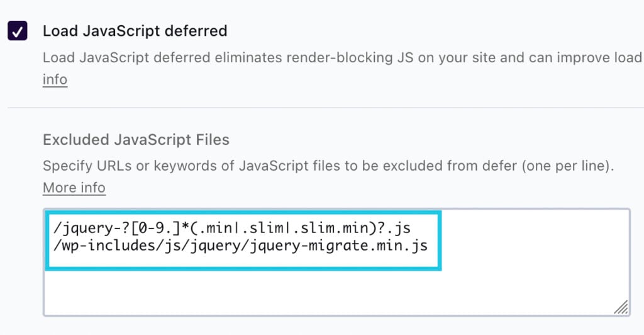Click the divider line above Excluded JavaScript Files
The image size is (644, 335).
click(326, 108)
